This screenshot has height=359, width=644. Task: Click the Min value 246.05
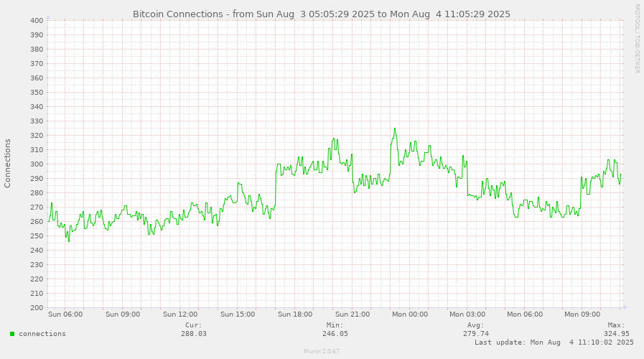[335, 334]
